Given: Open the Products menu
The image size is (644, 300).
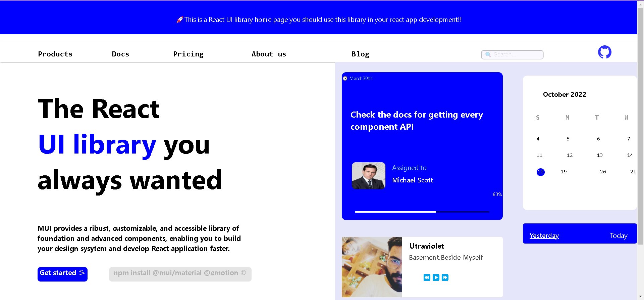Looking at the screenshot, I should 55,54.
